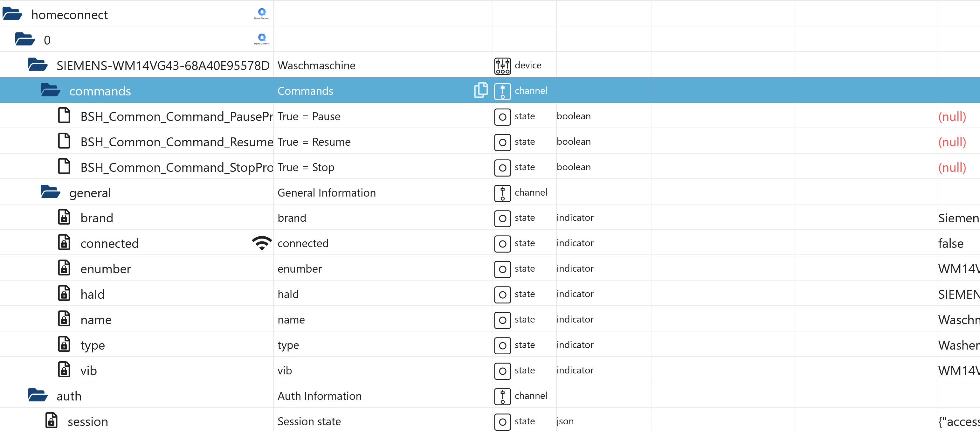Select the enumber tree item
This screenshot has width=980, height=431.
click(x=105, y=269)
